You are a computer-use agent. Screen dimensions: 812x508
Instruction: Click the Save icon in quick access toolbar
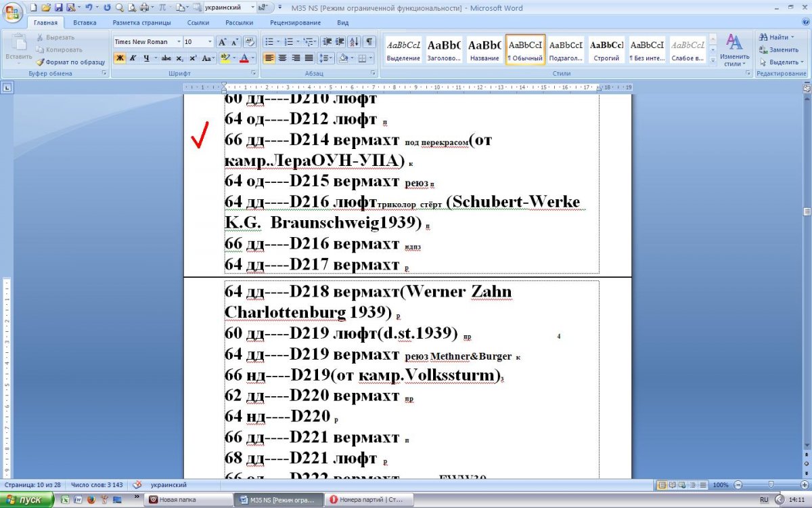[58, 7]
